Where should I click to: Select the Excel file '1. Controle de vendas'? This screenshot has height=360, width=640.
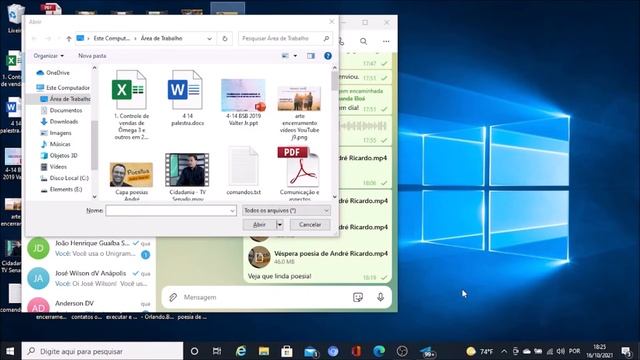[131, 104]
